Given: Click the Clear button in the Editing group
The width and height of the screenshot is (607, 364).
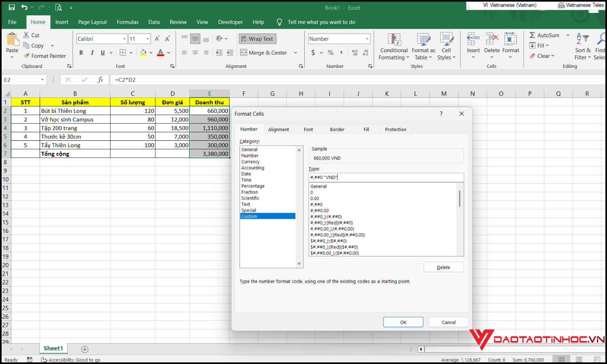Looking at the screenshot, I should click(x=542, y=56).
